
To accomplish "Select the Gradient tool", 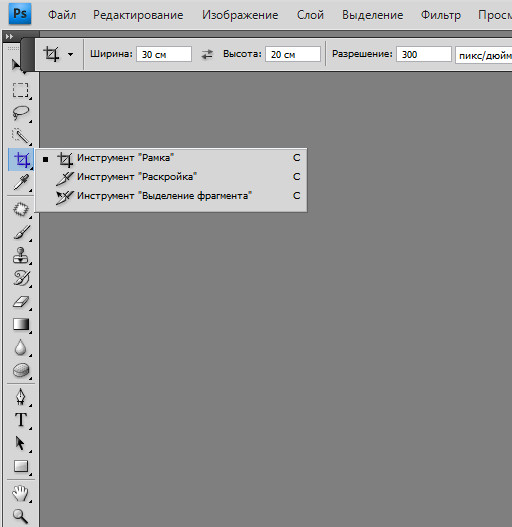I will coord(21,324).
